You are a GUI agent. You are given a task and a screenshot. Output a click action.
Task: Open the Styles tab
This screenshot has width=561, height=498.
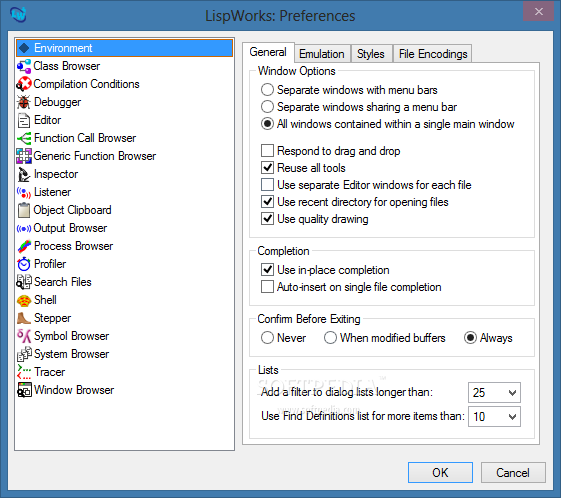(x=371, y=54)
